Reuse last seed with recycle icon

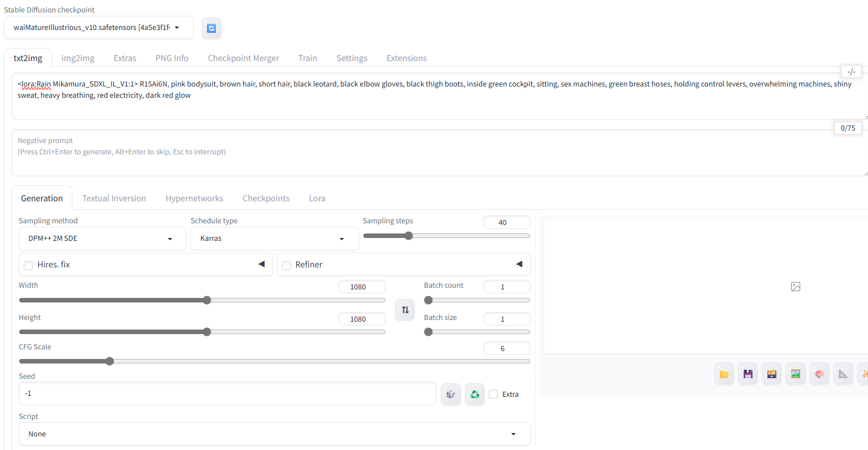point(475,394)
